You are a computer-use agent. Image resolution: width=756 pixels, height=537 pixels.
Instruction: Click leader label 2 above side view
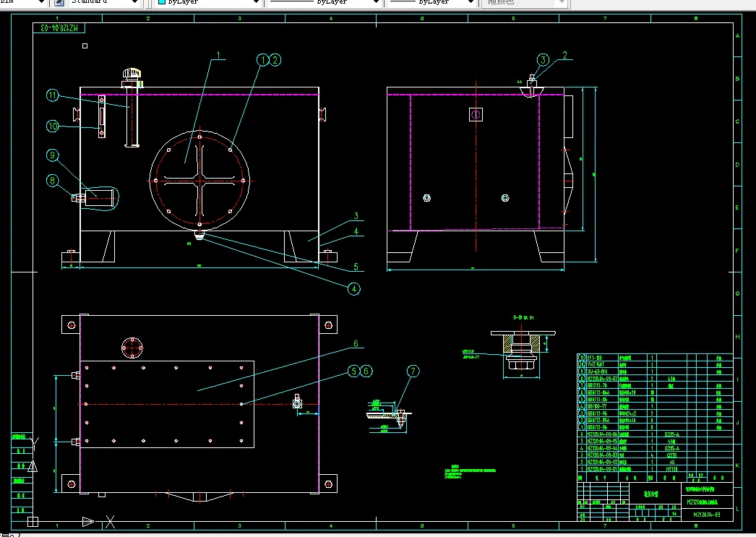point(565,56)
